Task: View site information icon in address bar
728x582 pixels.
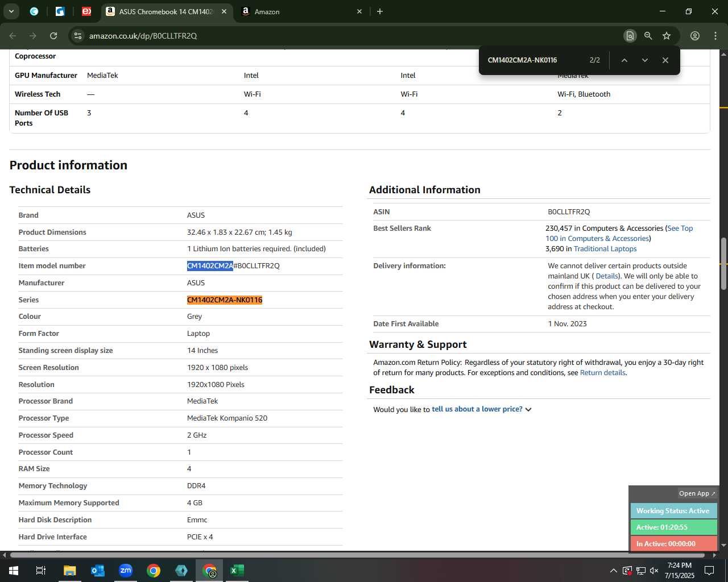Action: pyautogui.click(x=78, y=36)
